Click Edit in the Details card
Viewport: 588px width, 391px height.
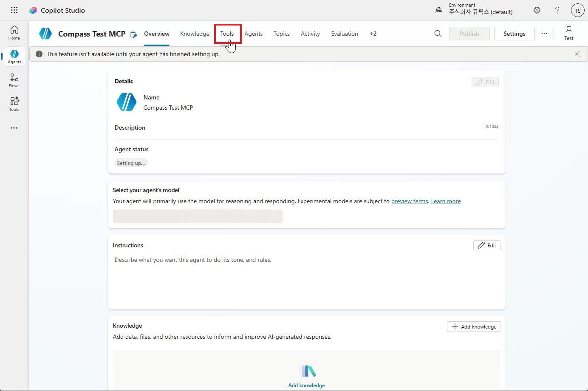click(x=485, y=82)
